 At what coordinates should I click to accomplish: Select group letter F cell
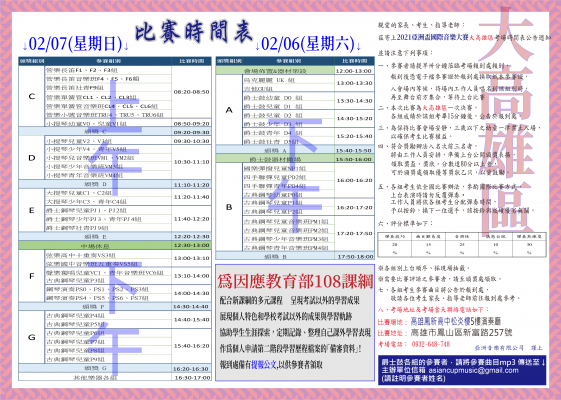point(32,276)
